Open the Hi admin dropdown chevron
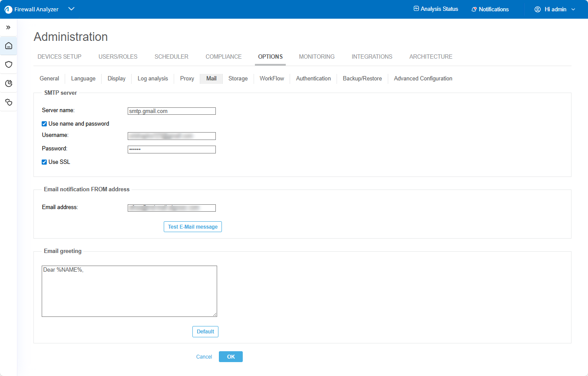This screenshot has height=376, width=588. tap(573, 10)
